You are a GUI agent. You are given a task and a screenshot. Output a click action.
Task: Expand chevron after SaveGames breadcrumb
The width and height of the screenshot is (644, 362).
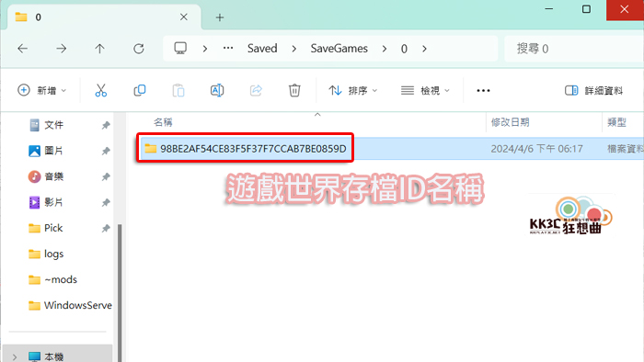coord(385,49)
